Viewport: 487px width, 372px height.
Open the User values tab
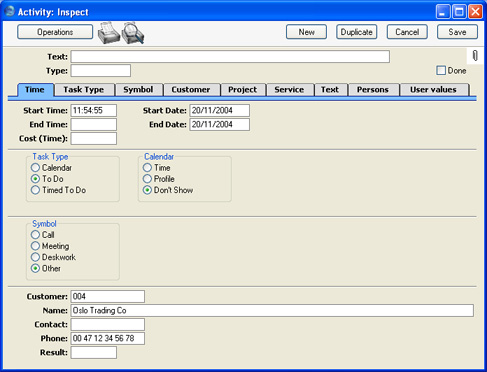(433, 90)
